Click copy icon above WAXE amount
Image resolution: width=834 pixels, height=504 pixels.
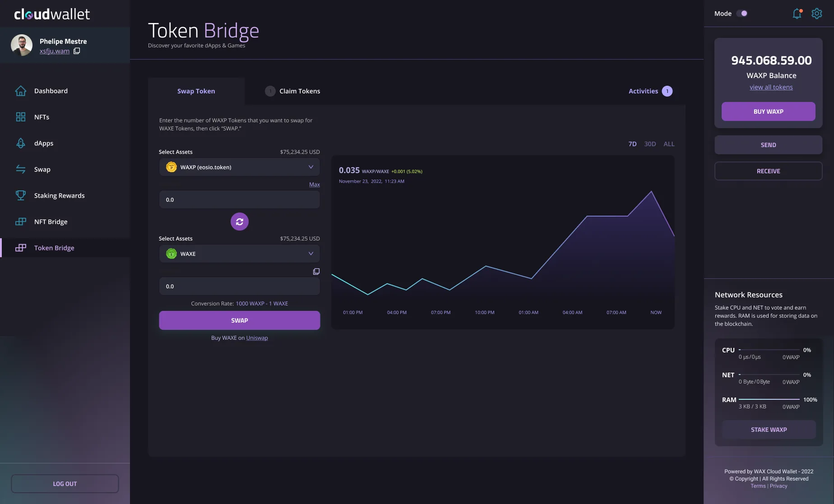pyautogui.click(x=316, y=271)
